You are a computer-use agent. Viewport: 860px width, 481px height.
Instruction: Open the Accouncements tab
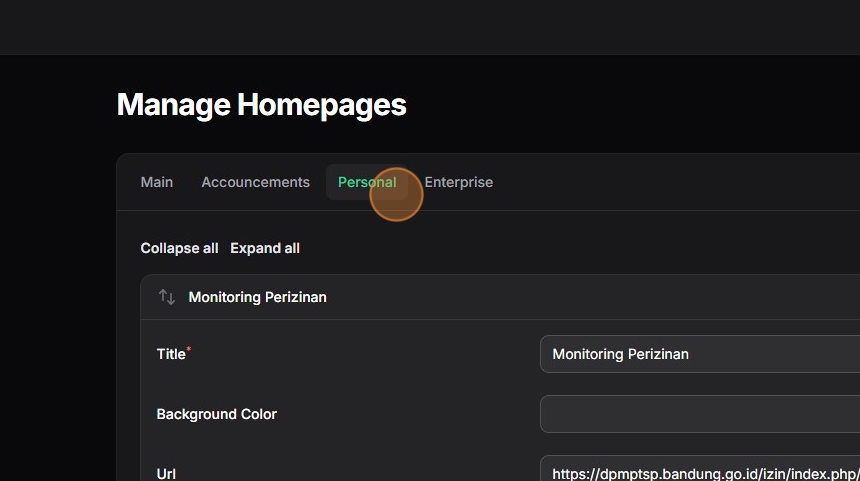tap(256, 182)
